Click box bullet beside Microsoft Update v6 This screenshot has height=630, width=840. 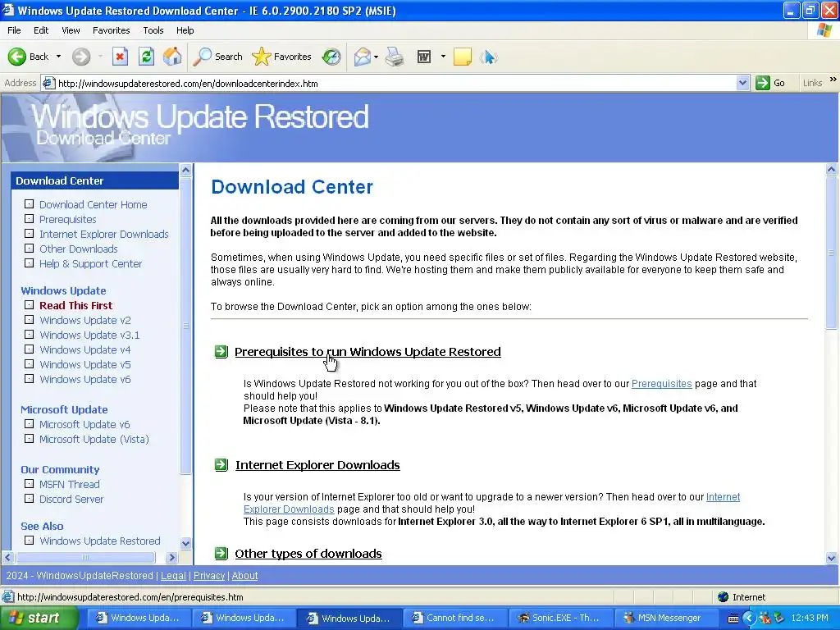pos(29,424)
